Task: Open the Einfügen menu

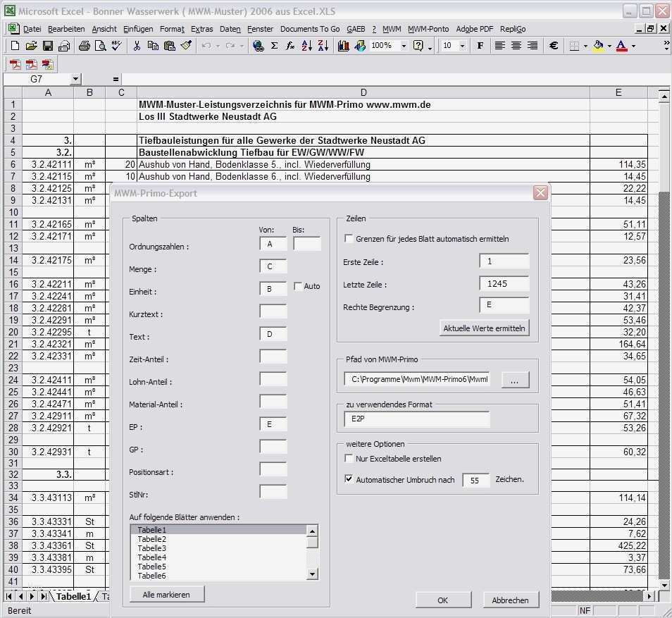Action: coord(138,29)
